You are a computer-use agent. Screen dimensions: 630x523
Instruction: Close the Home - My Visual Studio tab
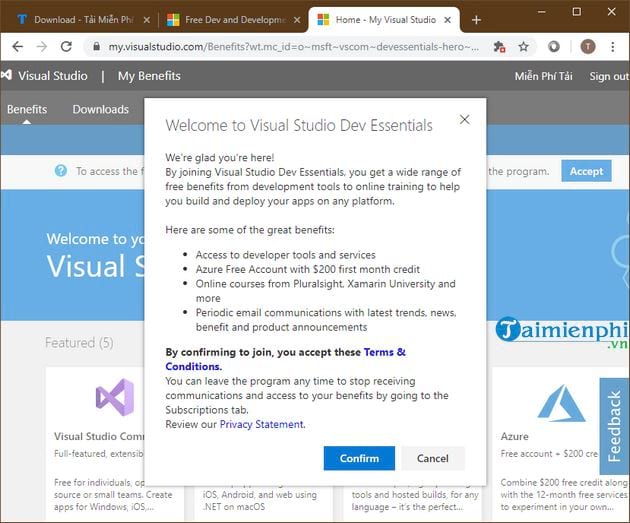(x=447, y=20)
